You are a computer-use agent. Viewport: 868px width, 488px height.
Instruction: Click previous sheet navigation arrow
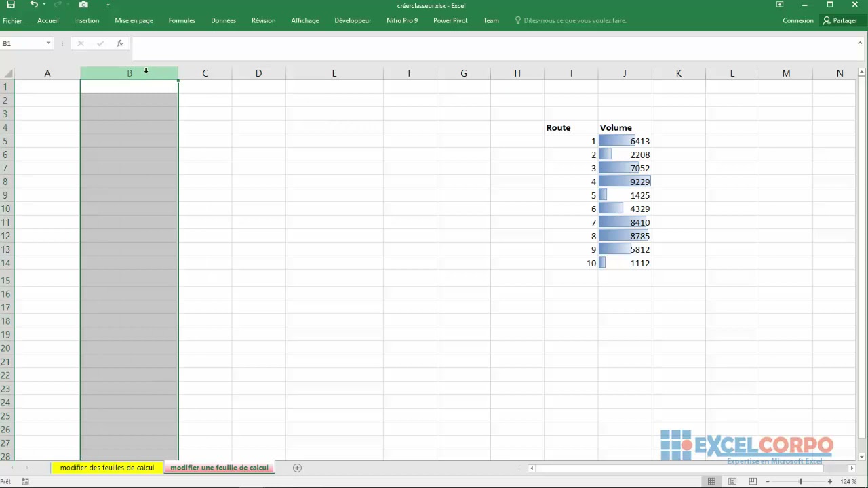click(11, 468)
